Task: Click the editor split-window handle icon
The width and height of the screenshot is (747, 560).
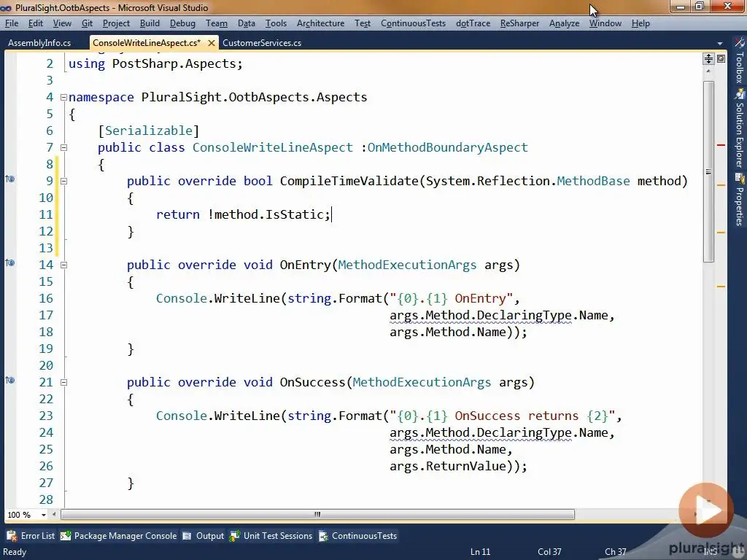Action: pyautogui.click(x=708, y=58)
